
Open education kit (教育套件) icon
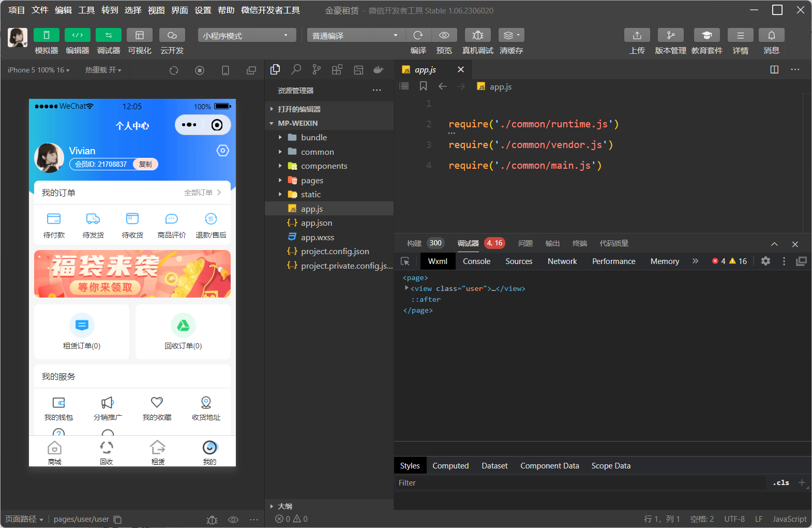707,35
